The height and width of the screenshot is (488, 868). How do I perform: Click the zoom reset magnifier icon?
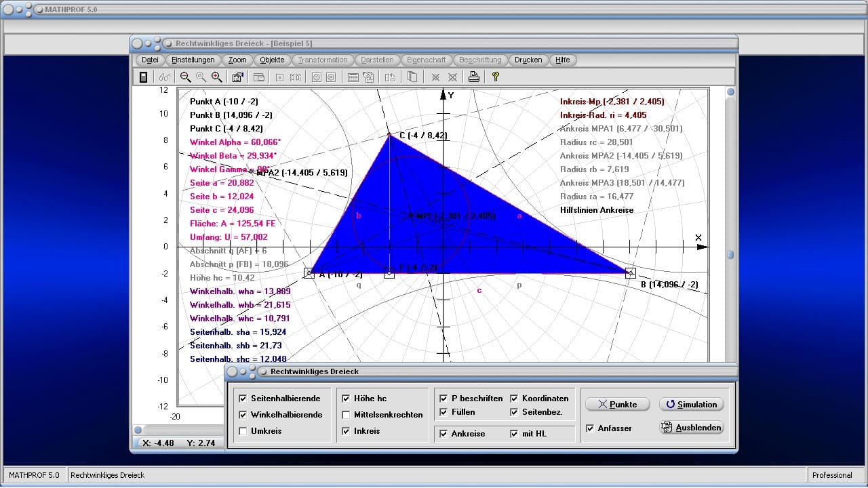coord(201,77)
